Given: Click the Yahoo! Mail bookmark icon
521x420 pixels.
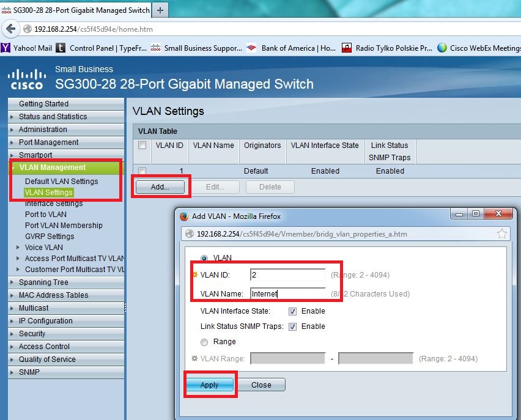Looking at the screenshot, I should (x=6, y=48).
